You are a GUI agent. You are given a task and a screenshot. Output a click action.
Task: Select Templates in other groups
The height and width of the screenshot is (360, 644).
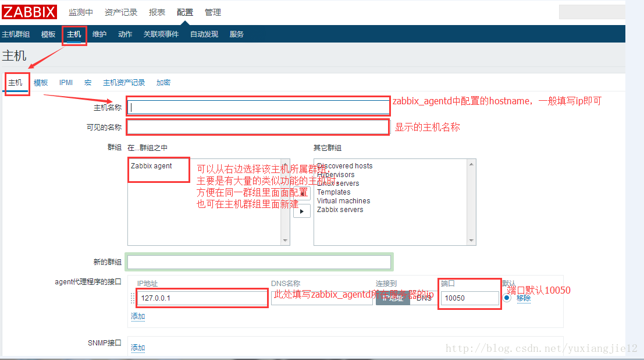pyautogui.click(x=333, y=192)
